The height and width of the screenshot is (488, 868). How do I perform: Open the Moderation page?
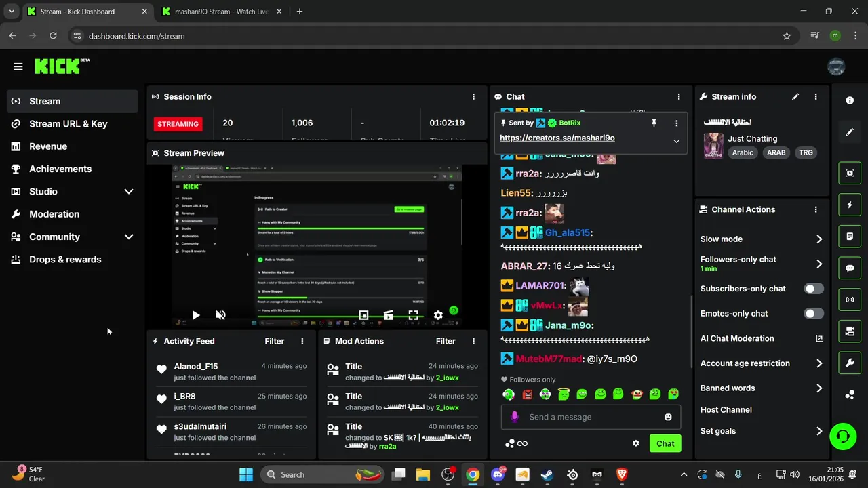(x=72, y=214)
